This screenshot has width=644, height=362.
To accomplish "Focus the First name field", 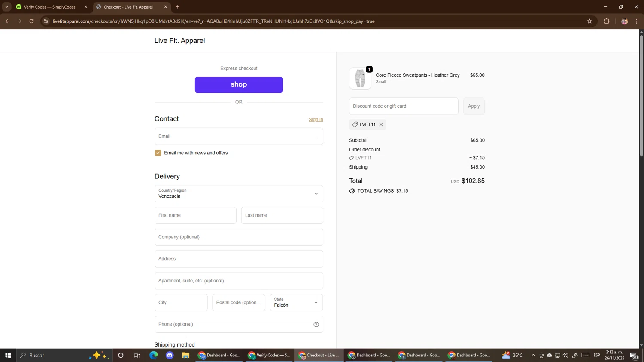I will click(195, 215).
